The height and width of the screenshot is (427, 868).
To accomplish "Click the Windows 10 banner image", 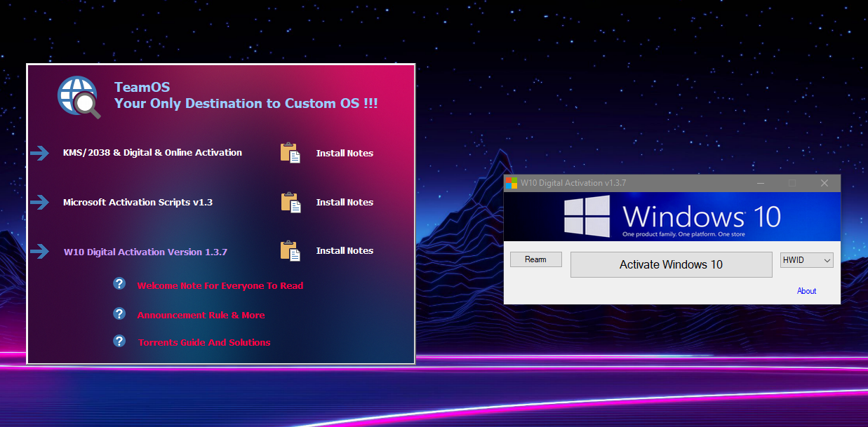I will pyautogui.click(x=672, y=217).
